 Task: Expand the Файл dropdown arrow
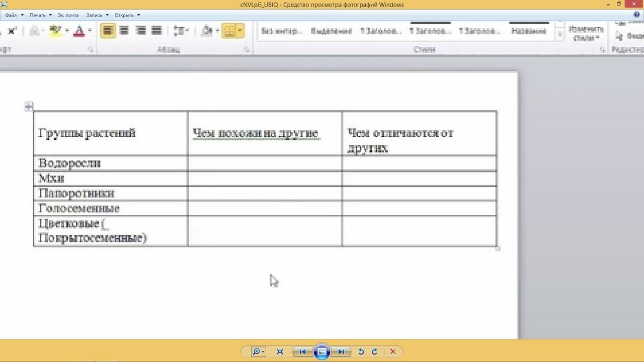tap(22, 15)
